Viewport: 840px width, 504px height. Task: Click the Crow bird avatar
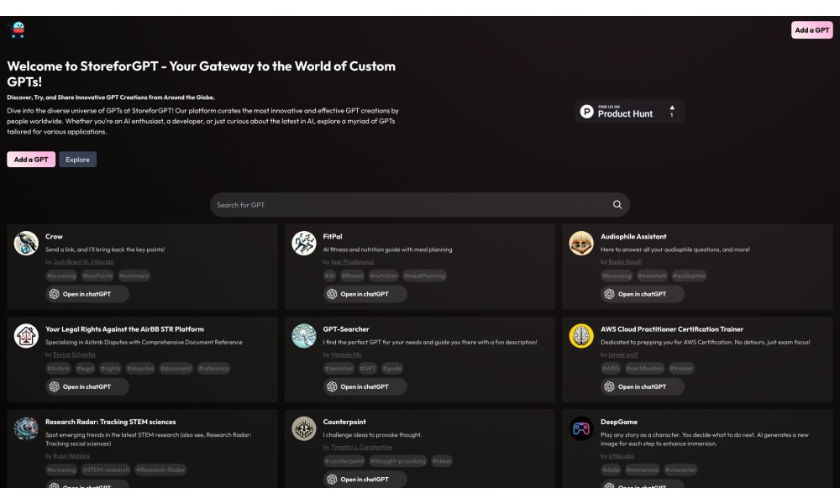click(x=26, y=243)
